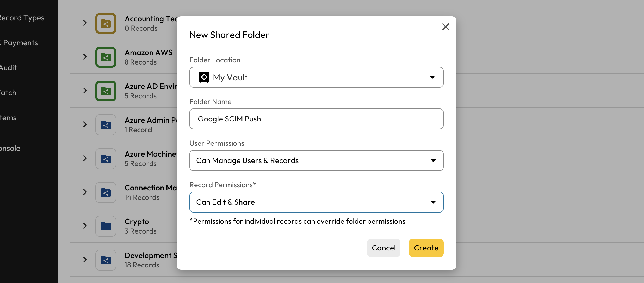The image size is (644, 283).
Task: Click the Azure AD shared folder icon
Action: pyautogui.click(x=106, y=91)
